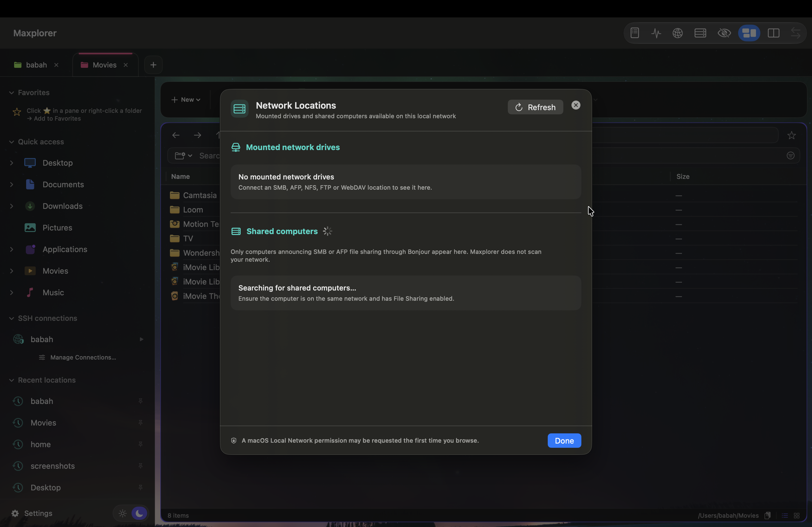
Task: Click the star icon to favorite current path
Action: tap(792, 135)
